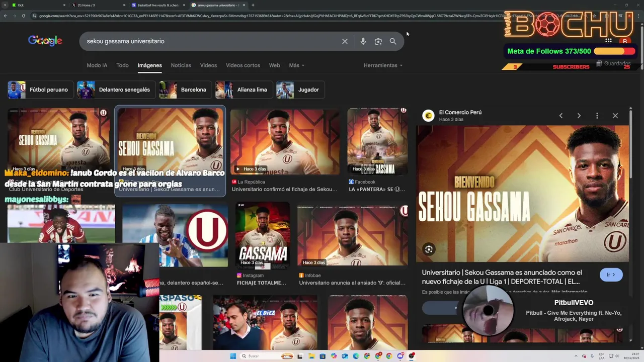Switch to Modo IA search tab

(97, 65)
